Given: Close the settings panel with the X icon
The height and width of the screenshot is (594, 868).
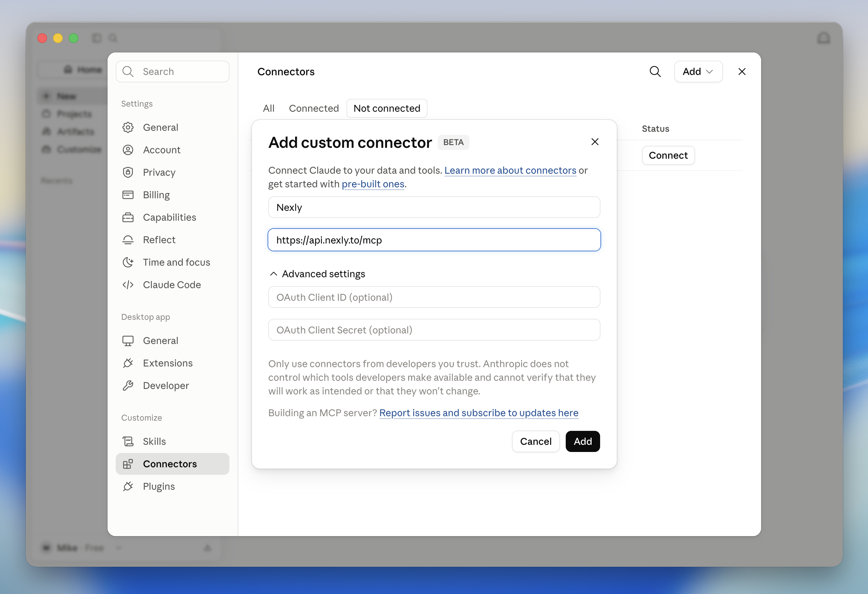Looking at the screenshot, I should coord(742,72).
